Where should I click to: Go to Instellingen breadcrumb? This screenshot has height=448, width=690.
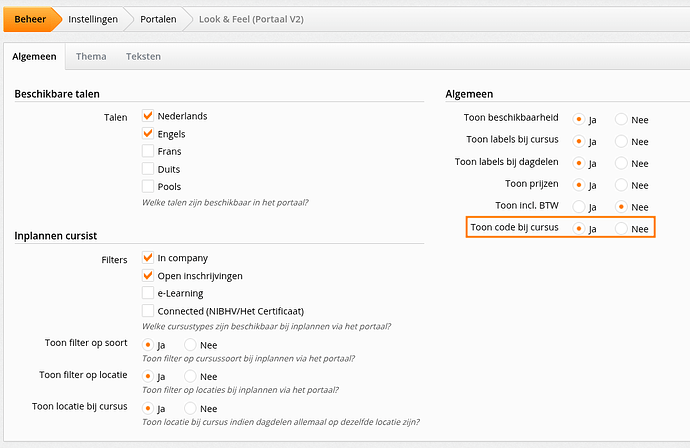93,19
